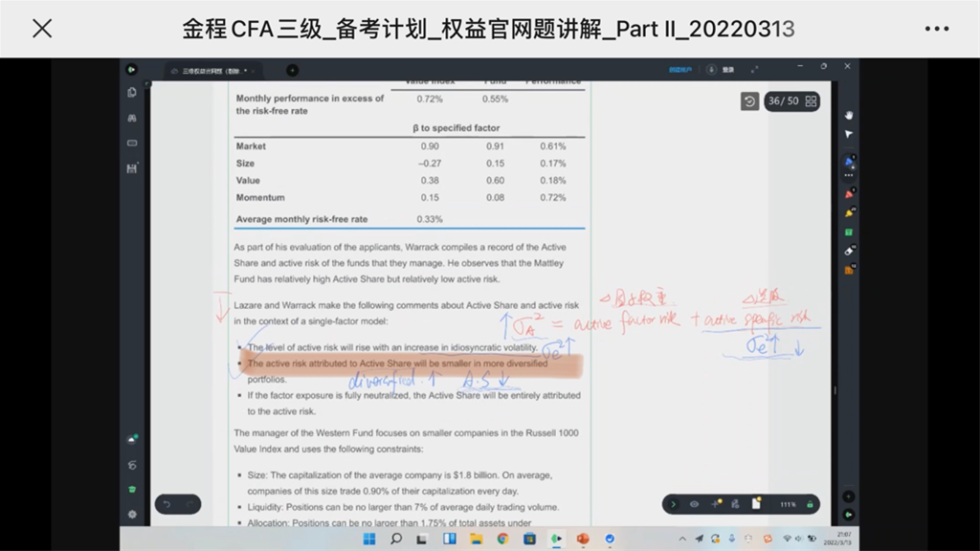
Task: Undo the last annotation stroke
Action: tap(167, 504)
